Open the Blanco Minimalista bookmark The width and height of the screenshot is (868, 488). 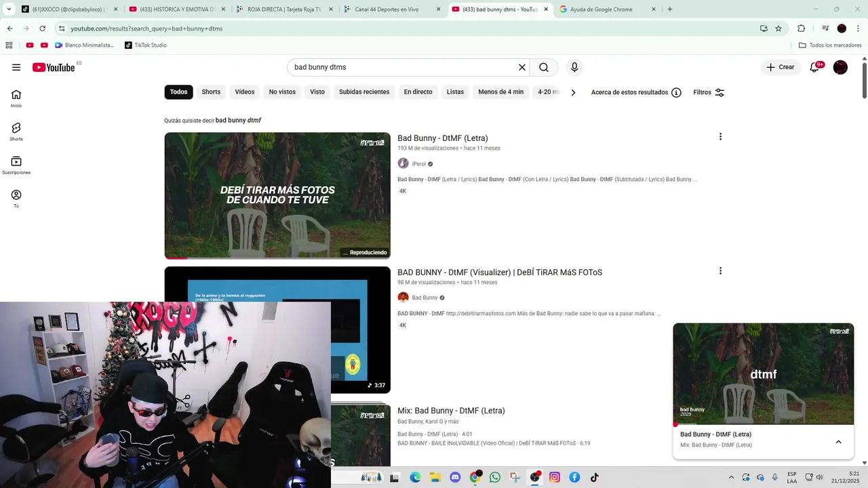point(84,45)
